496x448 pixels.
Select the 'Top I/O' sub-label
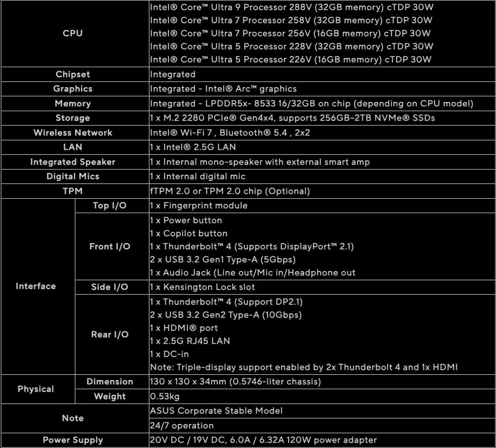(109, 205)
